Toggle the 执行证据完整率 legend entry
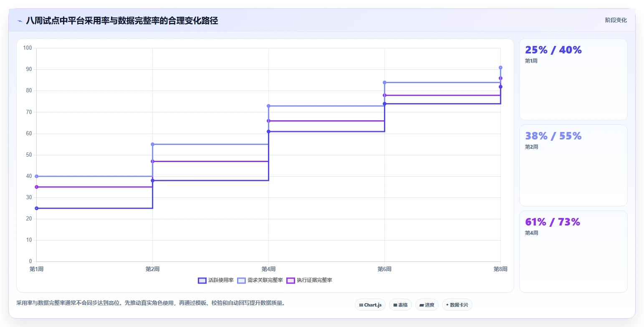 [x=309, y=280]
